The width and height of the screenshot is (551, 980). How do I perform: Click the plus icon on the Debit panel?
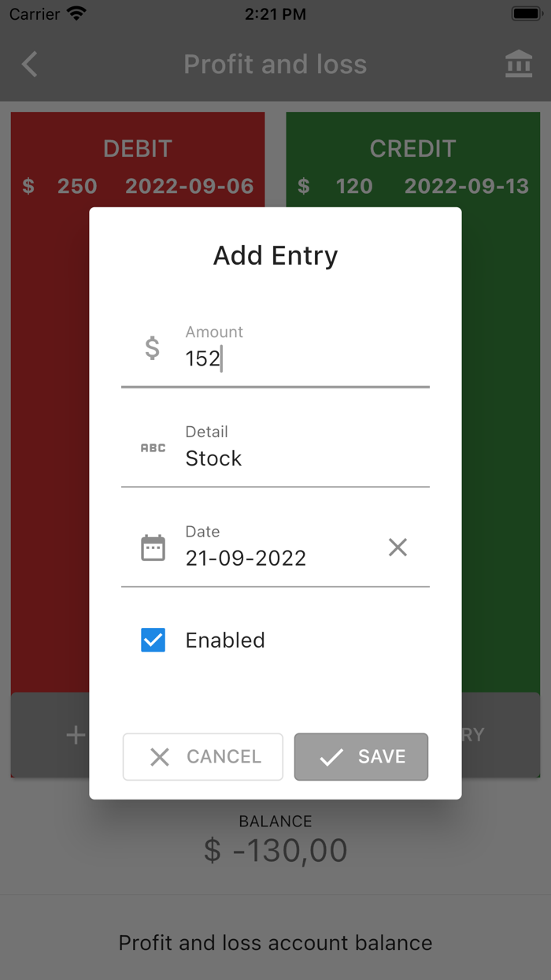(x=75, y=734)
